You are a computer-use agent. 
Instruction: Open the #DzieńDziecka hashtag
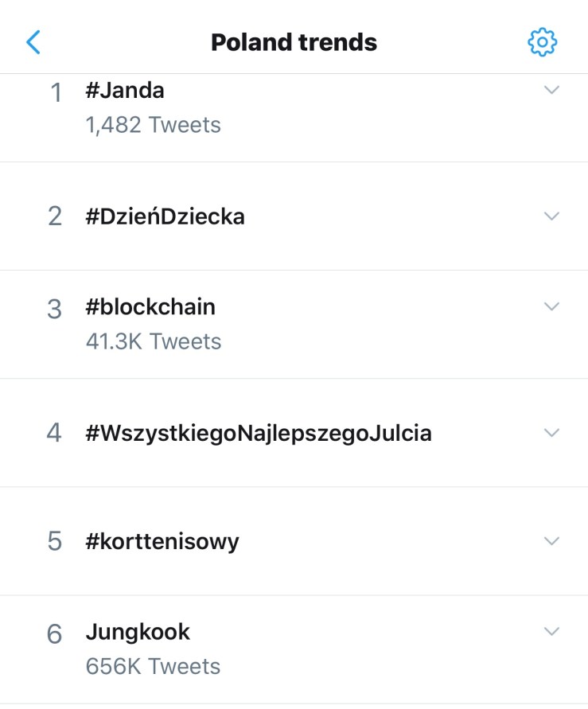tap(165, 216)
